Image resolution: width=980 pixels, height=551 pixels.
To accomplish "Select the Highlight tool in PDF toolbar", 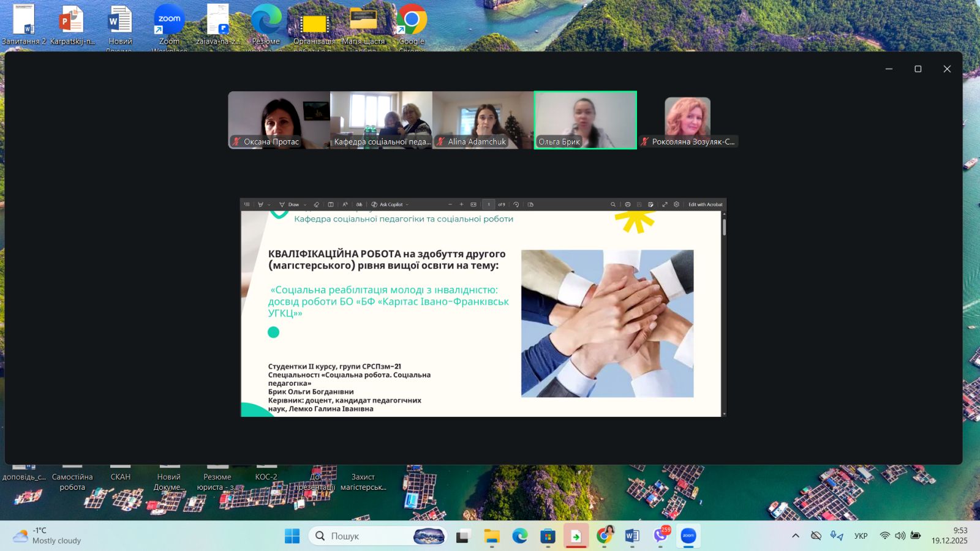I will click(x=261, y=204).
